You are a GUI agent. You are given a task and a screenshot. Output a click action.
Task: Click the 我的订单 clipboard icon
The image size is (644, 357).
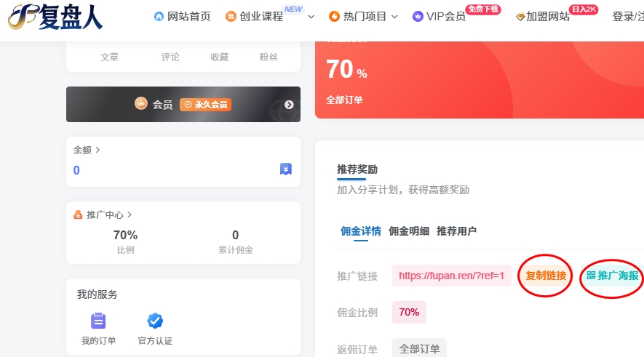98,321
